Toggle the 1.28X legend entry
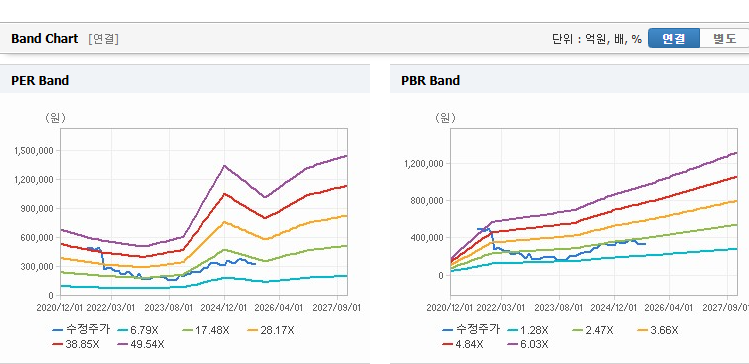Image resolution: width=749 pixels, height=364 pixels. (x=528, y=330)
